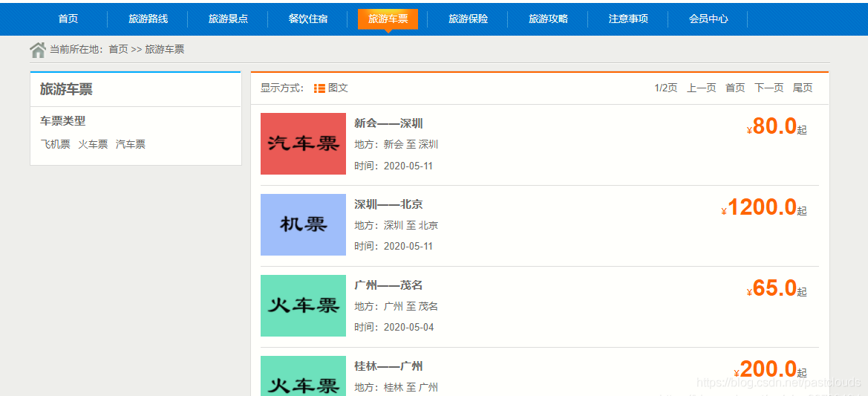Image resolution: width=868 pixels, height=396 pixels.
Task: Open the 旅游路线 navigation tab
Action: tap(148, 19)
